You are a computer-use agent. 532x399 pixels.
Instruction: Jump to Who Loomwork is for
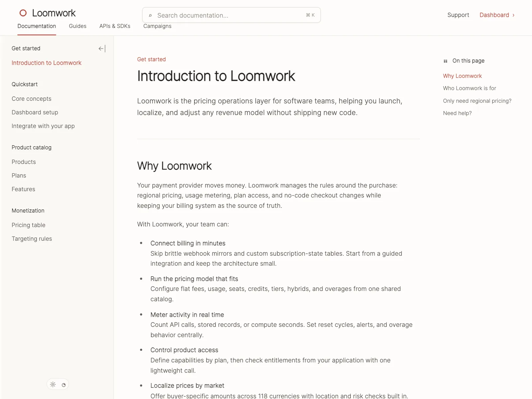point(469,88)
